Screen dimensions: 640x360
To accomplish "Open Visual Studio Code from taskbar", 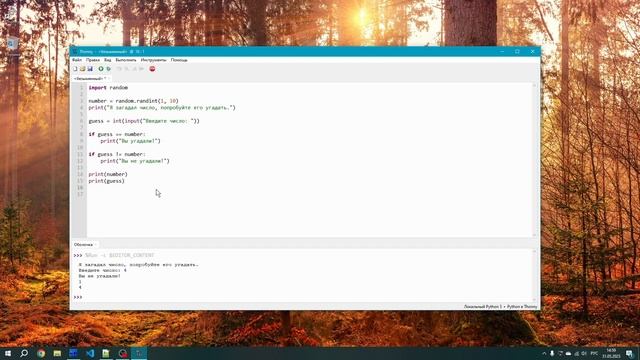I will click(90, 353).
